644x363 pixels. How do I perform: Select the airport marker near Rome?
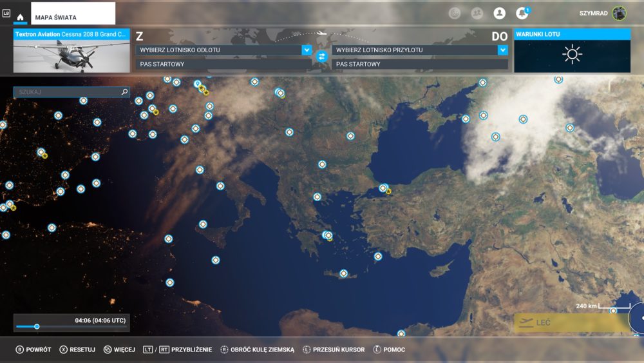pos(200,170)
